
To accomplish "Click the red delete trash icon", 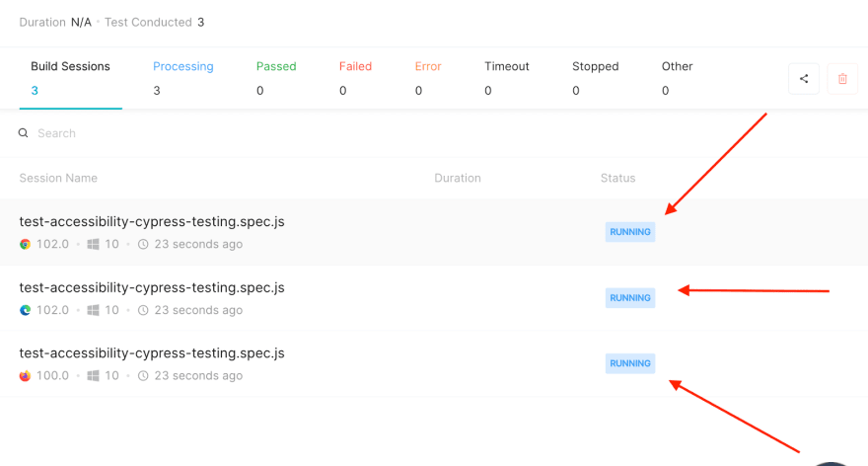I will point(842,79).
